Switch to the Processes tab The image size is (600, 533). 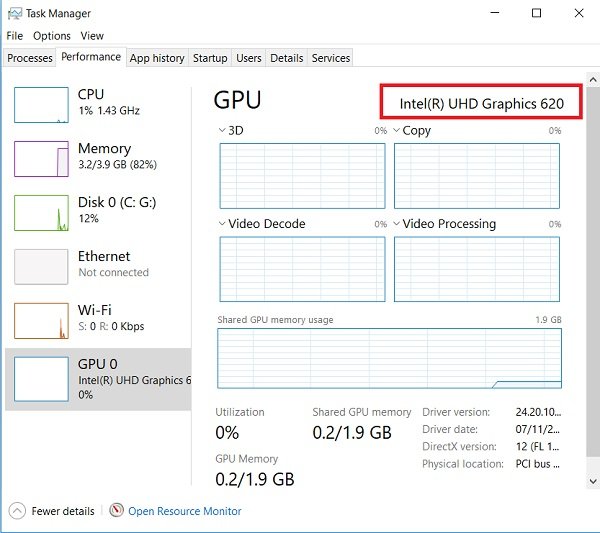point(30,58)
